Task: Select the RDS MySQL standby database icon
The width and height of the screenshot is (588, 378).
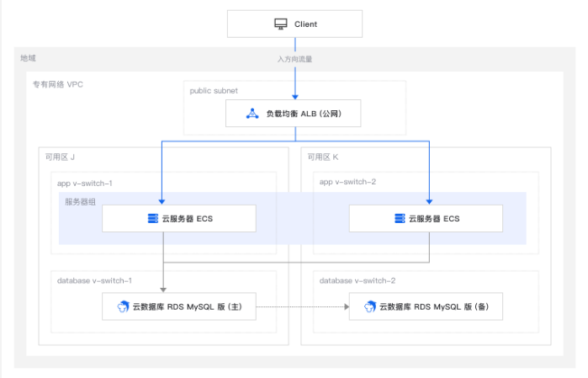Action: point(370,306)
